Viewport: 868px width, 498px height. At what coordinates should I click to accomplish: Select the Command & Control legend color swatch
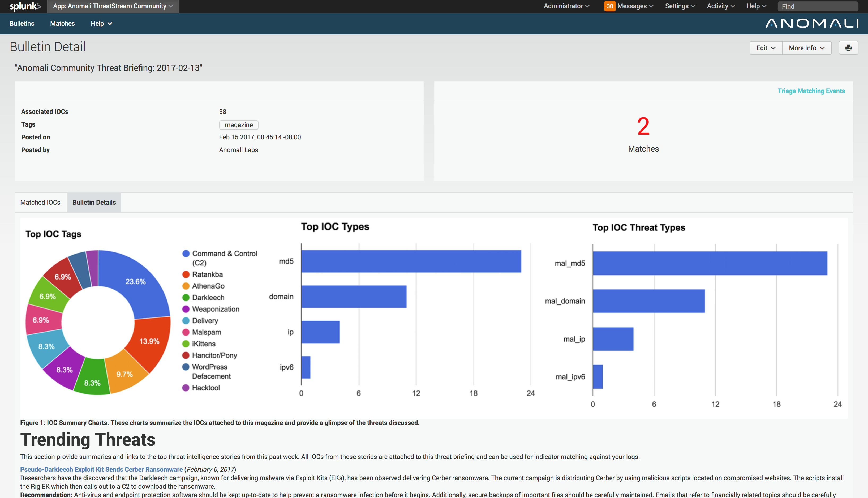coord(186,254)
